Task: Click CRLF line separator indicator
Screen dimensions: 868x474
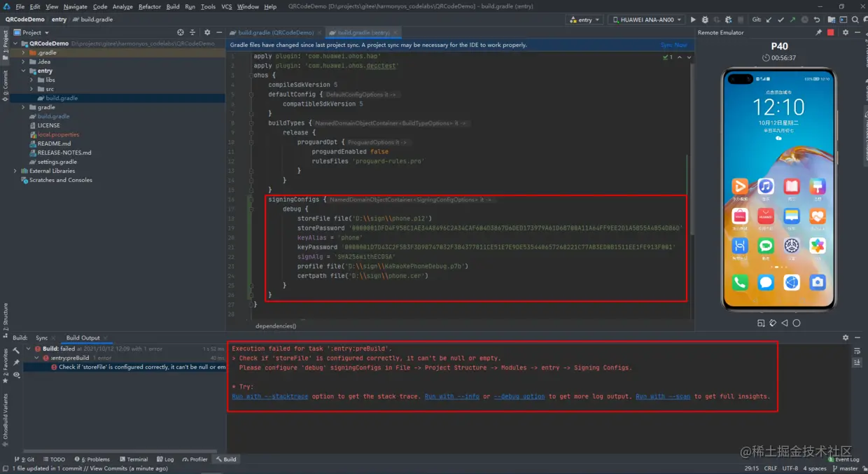Action: tap(770, 468)
